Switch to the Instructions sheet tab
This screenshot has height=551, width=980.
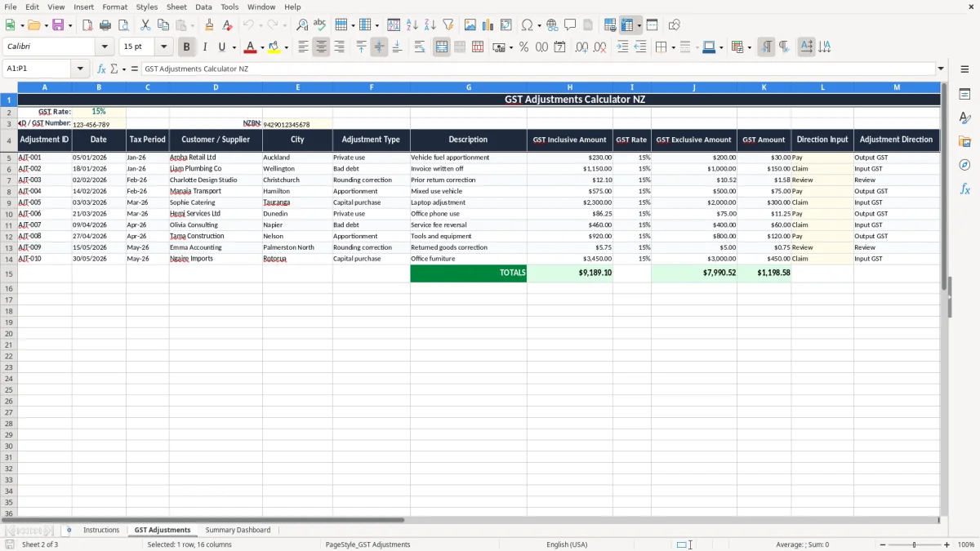[101, 530]
